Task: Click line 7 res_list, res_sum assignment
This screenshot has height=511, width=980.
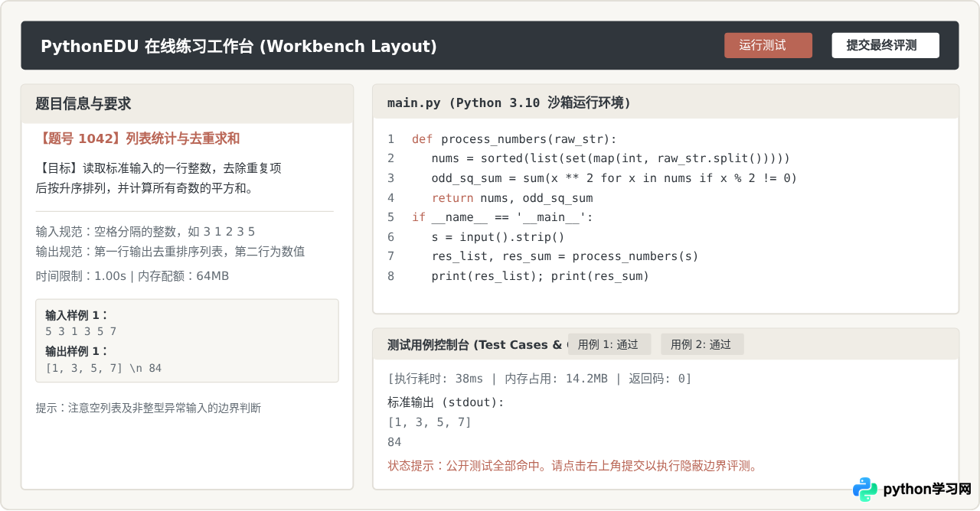Action: (x=565, y=256)
